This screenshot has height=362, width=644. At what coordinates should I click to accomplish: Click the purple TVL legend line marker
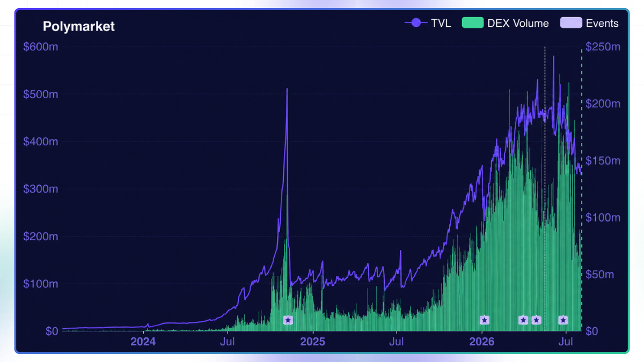tap(415, 23)
